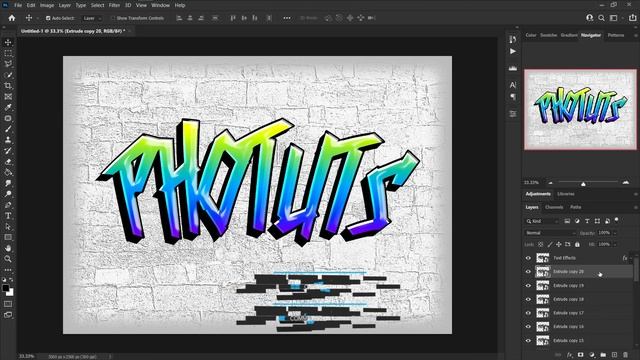Click the Navigator zoom slider handle

coord(583,184)
